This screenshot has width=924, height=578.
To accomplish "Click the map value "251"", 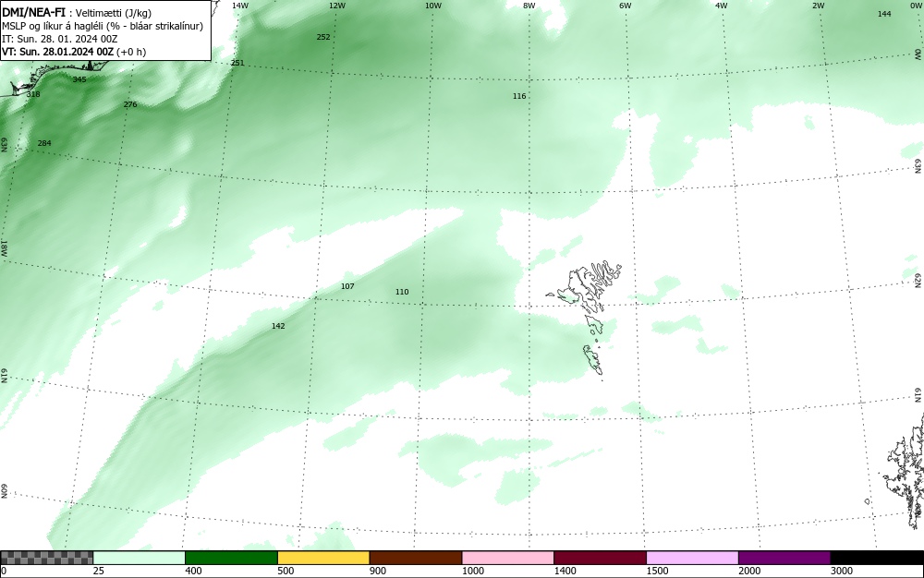I will [x=237, y=63].
